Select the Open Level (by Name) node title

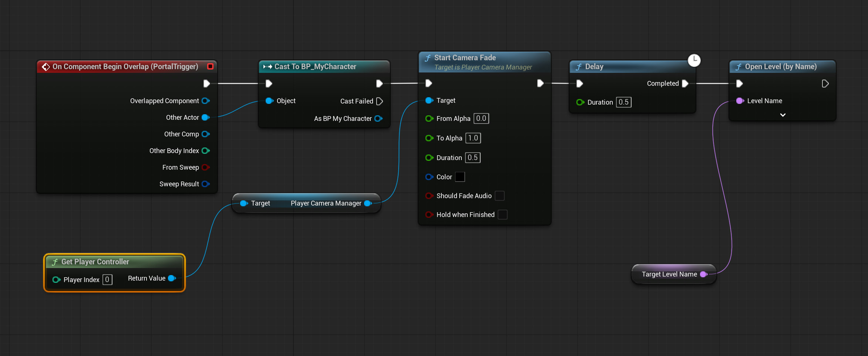click(x=781, y=67)
